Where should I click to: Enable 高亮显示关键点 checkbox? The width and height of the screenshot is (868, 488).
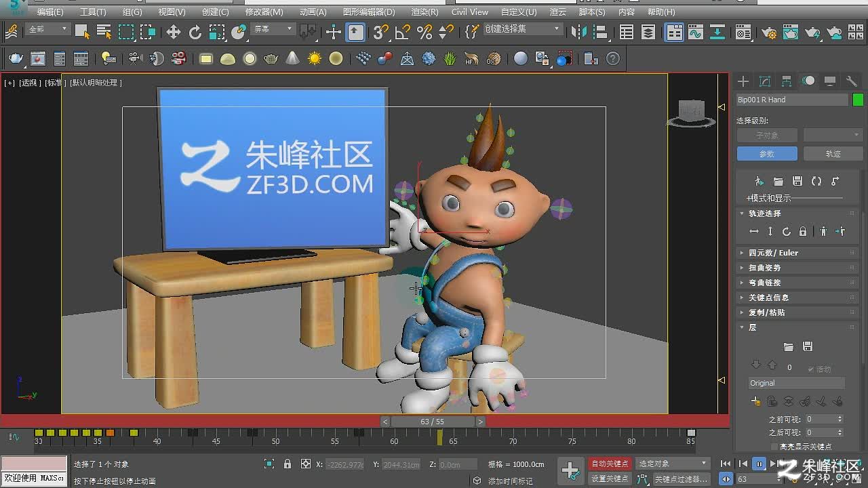774,447
